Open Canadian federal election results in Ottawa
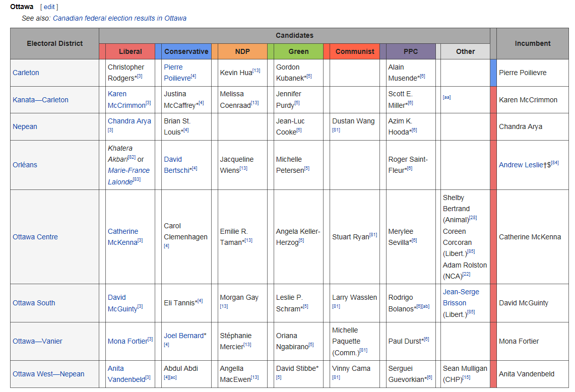The image size is (575, 392). (x=119, y=18)
